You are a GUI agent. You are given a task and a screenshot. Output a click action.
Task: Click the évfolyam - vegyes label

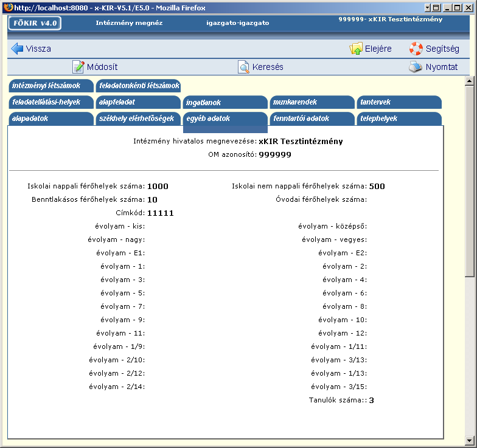(x=335, y=240)
